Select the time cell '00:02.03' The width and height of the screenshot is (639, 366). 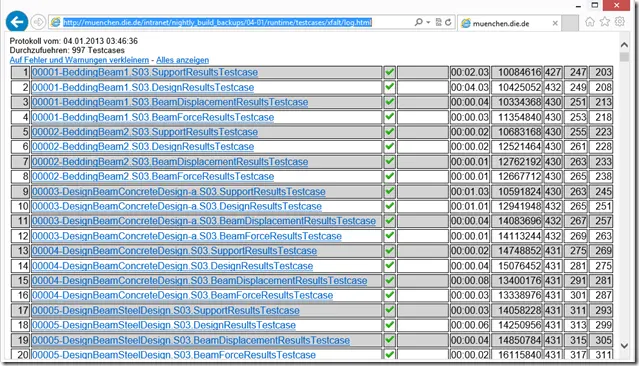(469, 72)
